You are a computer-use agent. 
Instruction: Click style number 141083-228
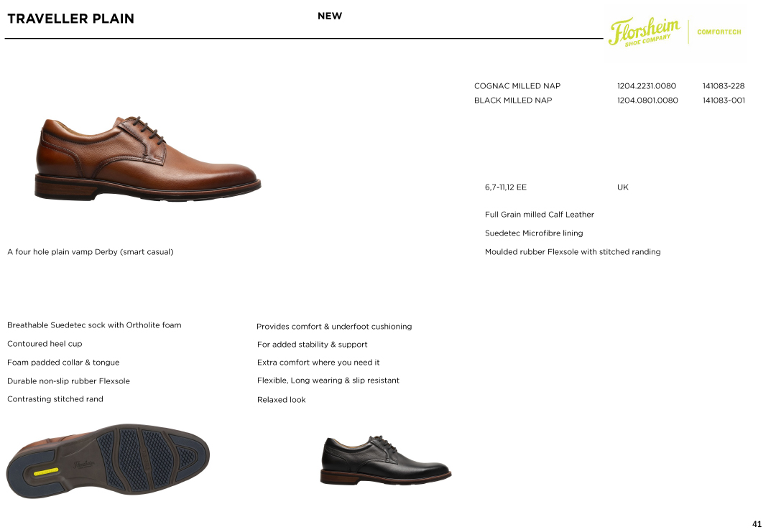[724, 86]
